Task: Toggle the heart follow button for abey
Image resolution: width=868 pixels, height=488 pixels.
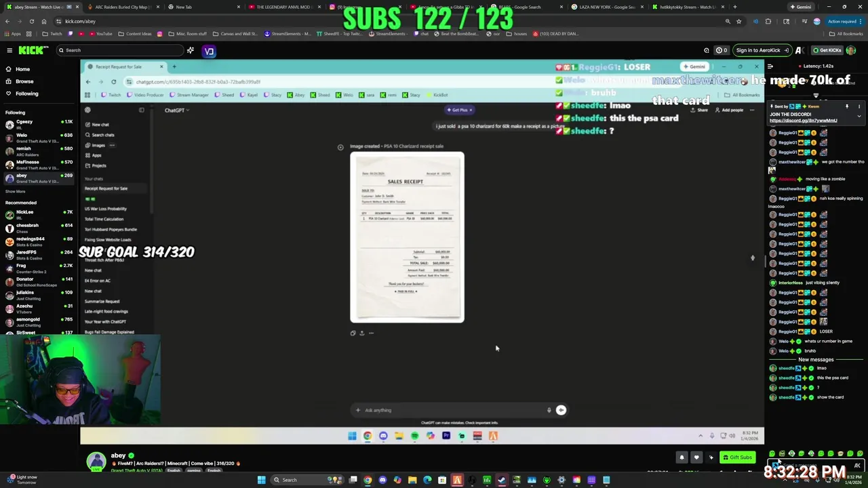Action: pyautogui.click(x=696, y=457)
